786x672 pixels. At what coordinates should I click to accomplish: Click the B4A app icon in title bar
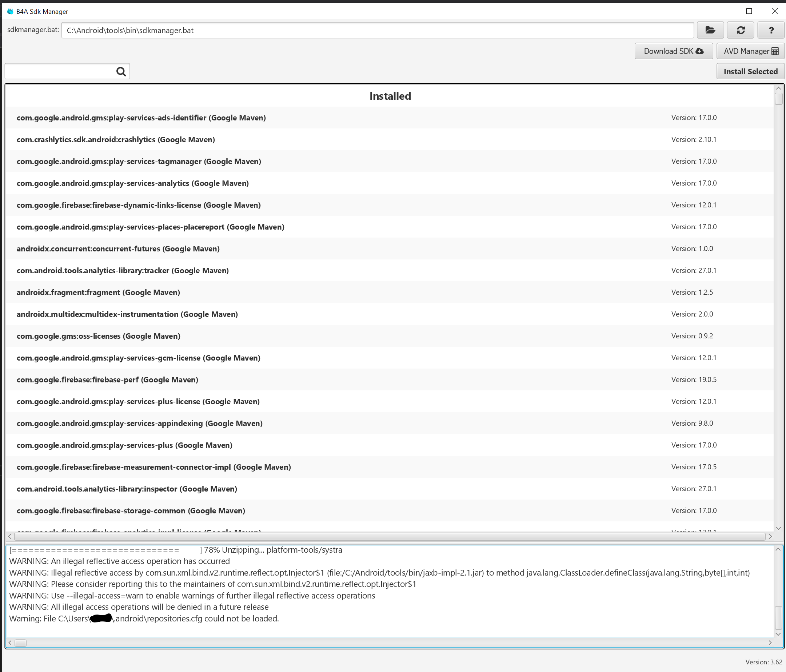[x=10, y=11]
